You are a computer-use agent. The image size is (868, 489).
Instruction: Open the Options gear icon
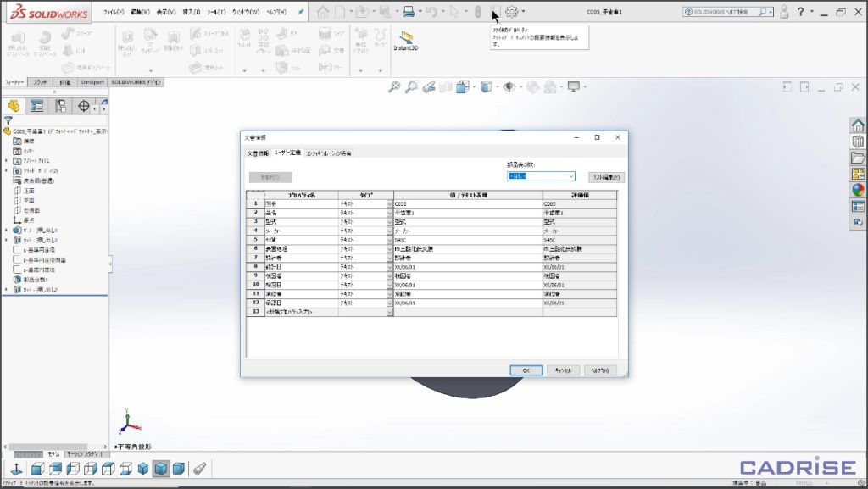point(512,12)
